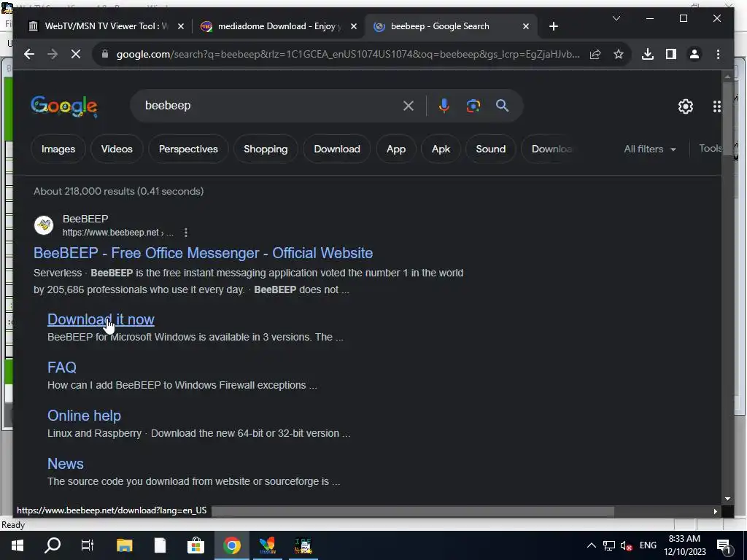
Task: Focus the Google search input field
Action: (269, 106)
